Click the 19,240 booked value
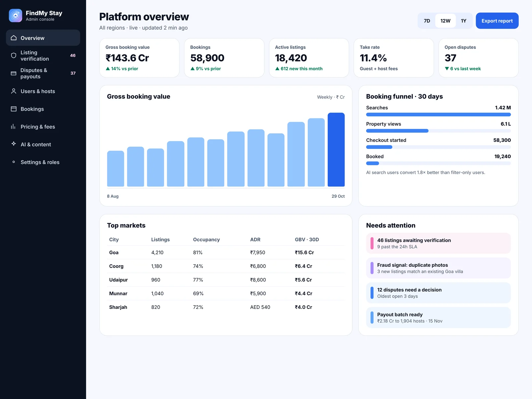Screen dimensions: 532x399 click(x=502, y=156)
